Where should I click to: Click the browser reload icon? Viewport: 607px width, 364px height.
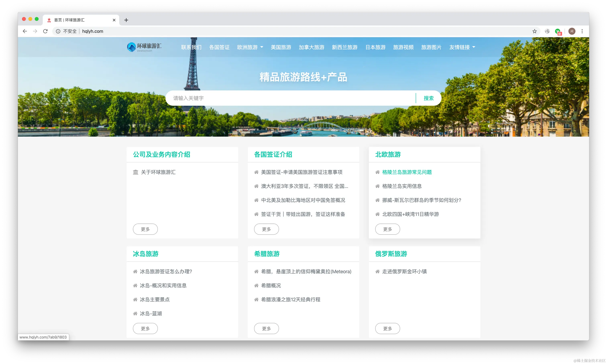coord(45,31)
